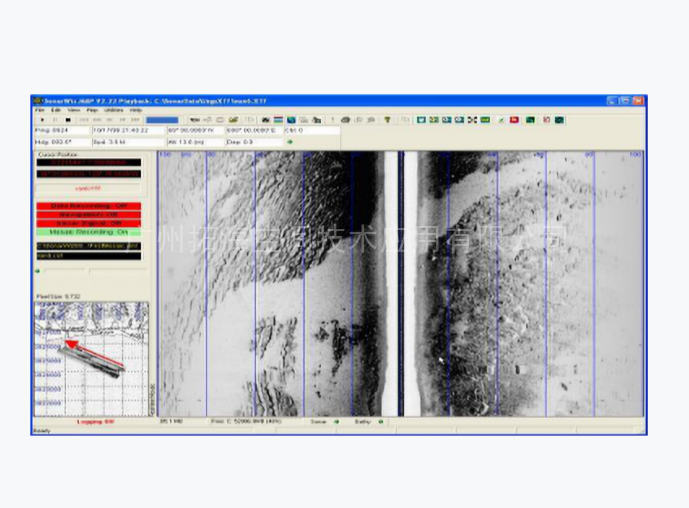Screen dimensions: 689x508
Task: Click the red square toolbar icon
Action: [x=514, y=120]
